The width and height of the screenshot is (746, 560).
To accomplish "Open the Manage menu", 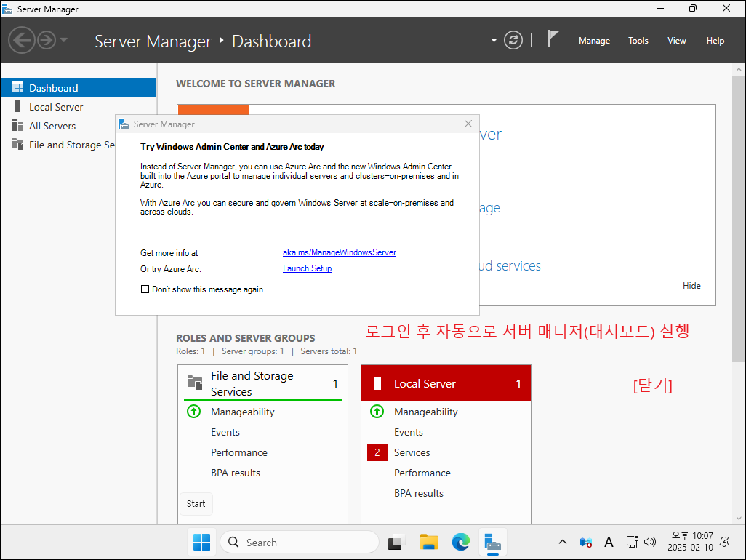I will click(594, 41).
